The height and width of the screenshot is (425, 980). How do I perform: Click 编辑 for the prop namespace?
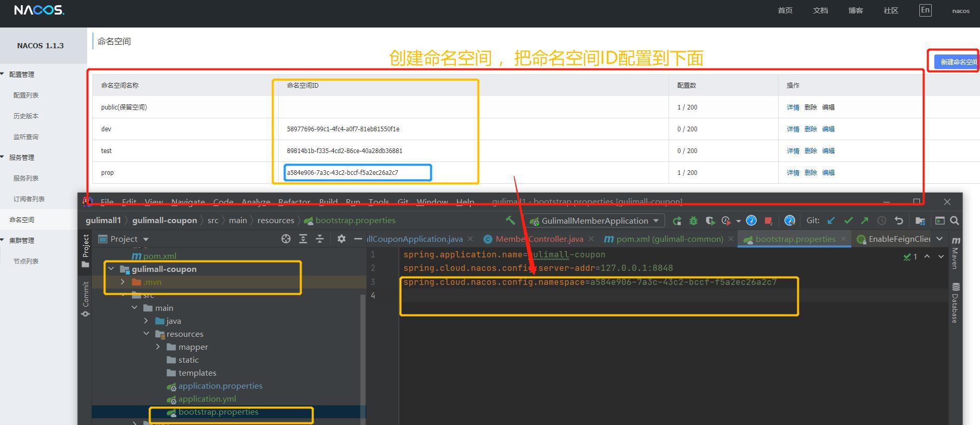coord(828,173)
